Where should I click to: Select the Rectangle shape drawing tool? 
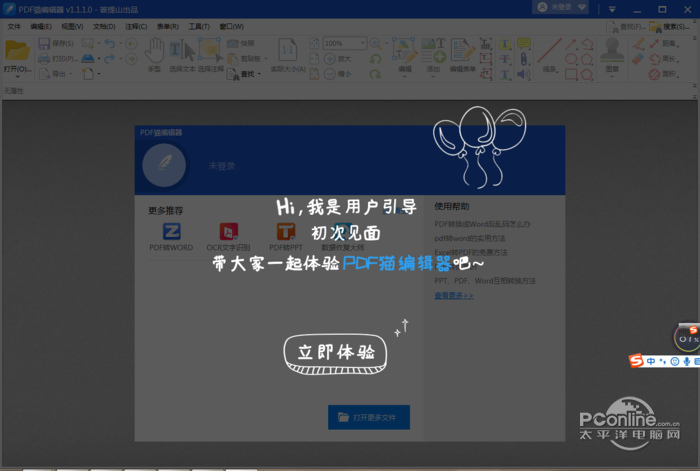point(571,74)
